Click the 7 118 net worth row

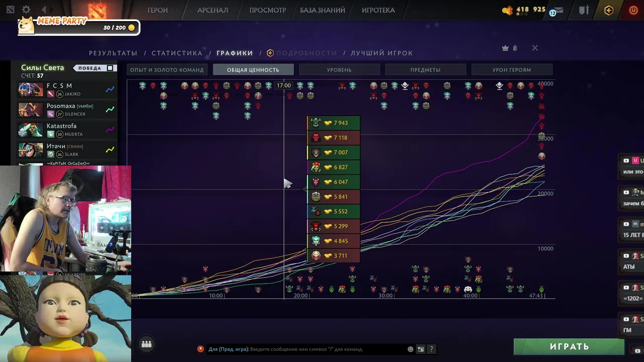point(334,138)
